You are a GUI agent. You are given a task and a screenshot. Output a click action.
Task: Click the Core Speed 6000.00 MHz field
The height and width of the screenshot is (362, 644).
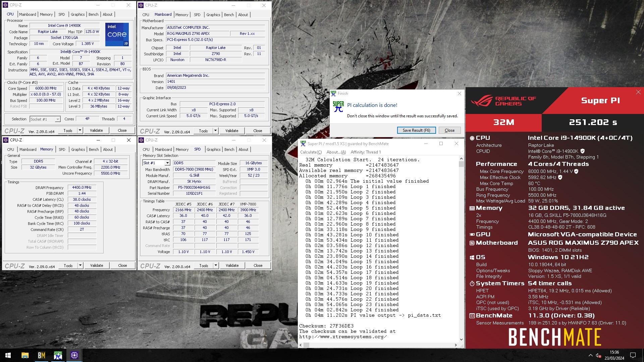[x=46, y=88]
